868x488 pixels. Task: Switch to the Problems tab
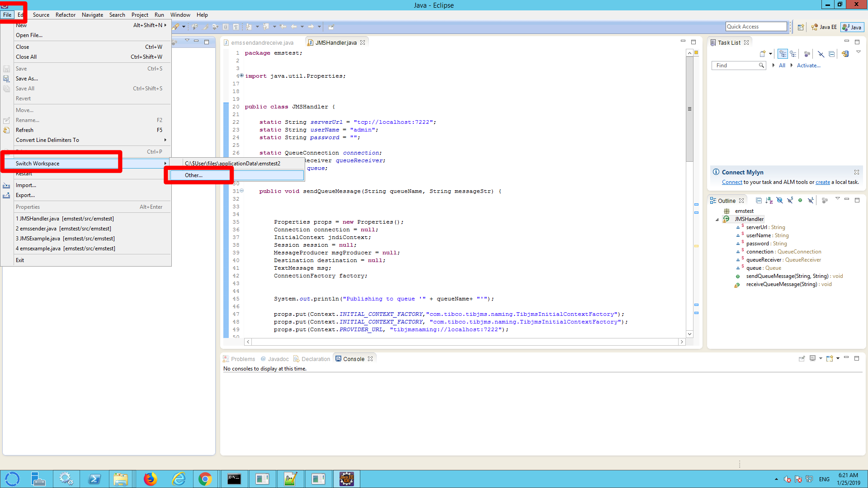[239, 359]
